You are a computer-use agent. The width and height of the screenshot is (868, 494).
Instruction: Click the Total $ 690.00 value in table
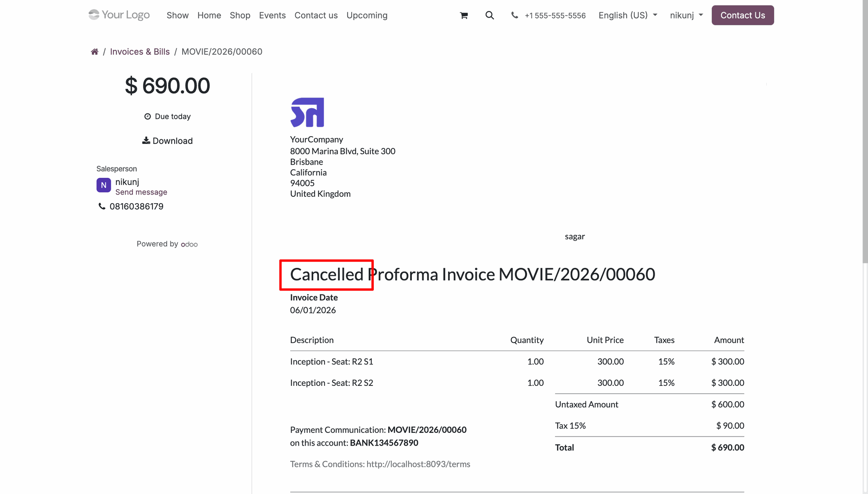tap(727, 447)
